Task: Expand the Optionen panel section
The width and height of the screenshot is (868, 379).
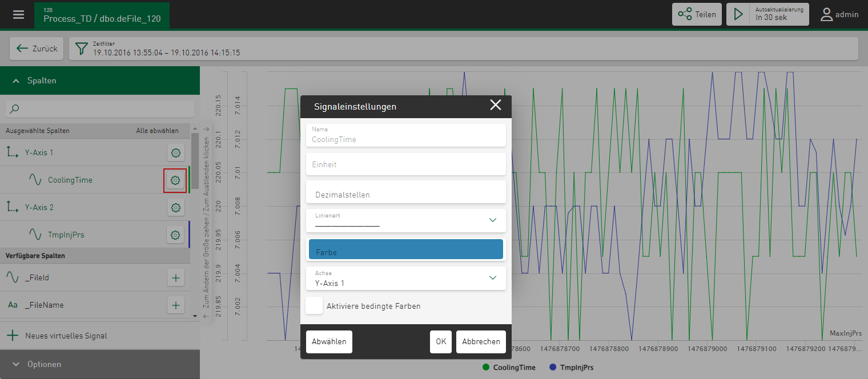Action: tap(100, 364)
